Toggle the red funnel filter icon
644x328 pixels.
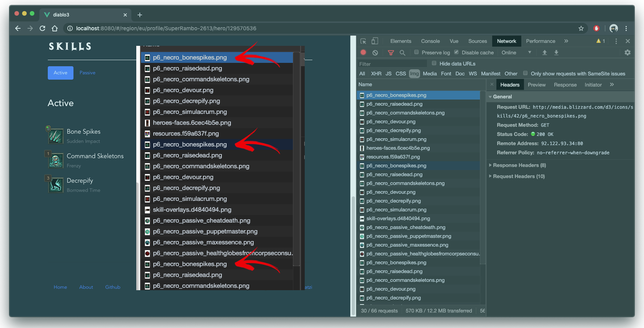pos(391,52)
